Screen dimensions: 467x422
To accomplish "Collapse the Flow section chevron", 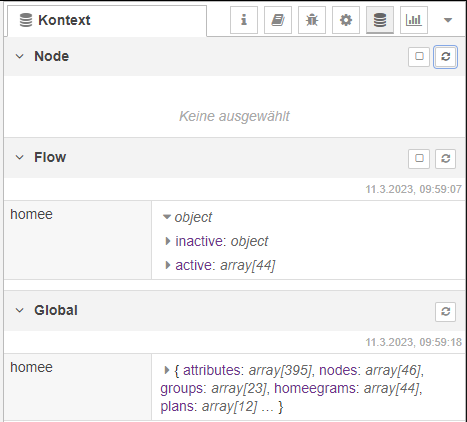I will point(20,157).
